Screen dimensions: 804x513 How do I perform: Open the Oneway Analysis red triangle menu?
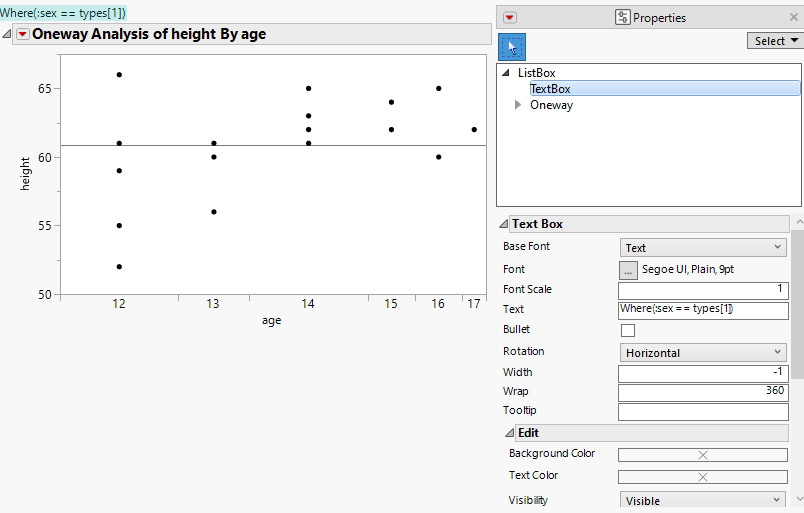pos(22,34)
